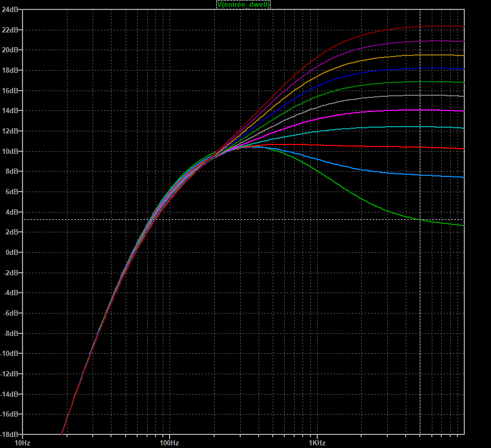Click the -18dB label on vertical axis
The height and width of the screenshot is (448, 491).
[x=10, y=434]
